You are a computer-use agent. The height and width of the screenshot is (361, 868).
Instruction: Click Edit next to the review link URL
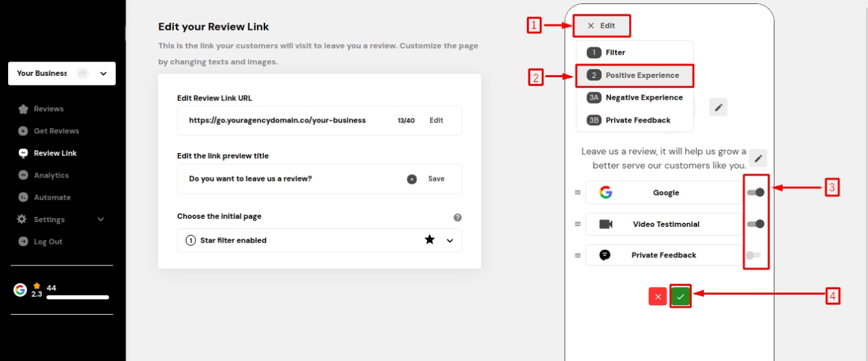(436, 121)
